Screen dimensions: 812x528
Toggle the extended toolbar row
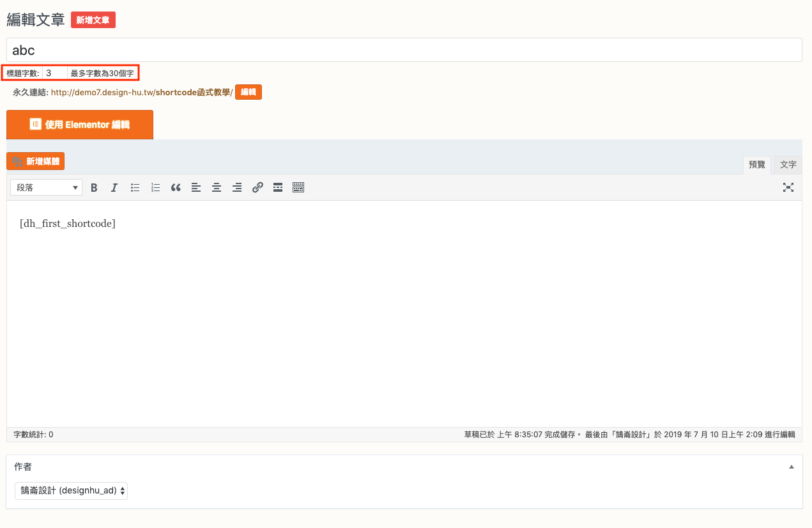tap(298, 187)
